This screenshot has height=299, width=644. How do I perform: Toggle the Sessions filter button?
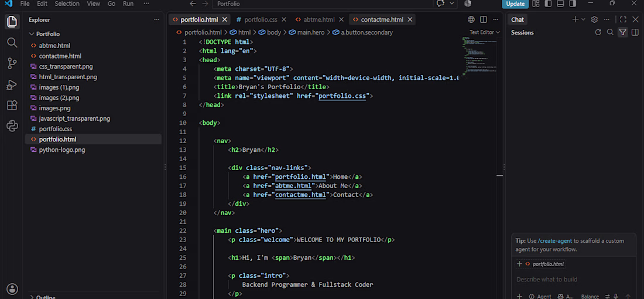(x=623, y=32)
